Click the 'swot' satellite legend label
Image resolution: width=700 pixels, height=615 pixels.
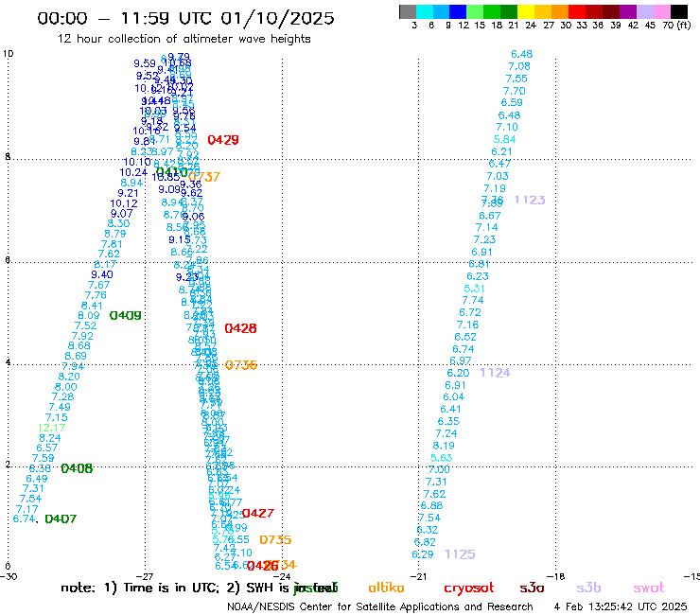[x=649, y=589]
